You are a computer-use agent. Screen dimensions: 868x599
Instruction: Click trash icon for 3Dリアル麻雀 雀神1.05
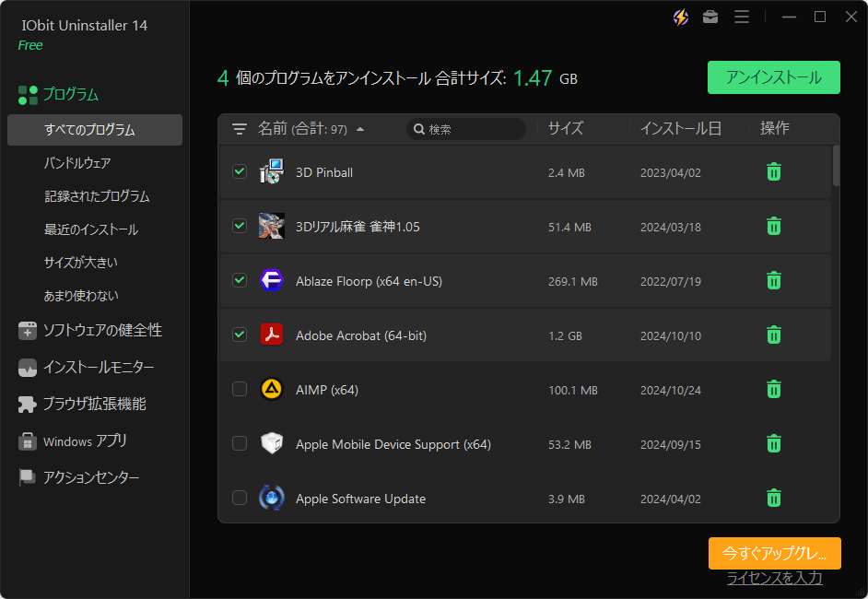point(774,227)
